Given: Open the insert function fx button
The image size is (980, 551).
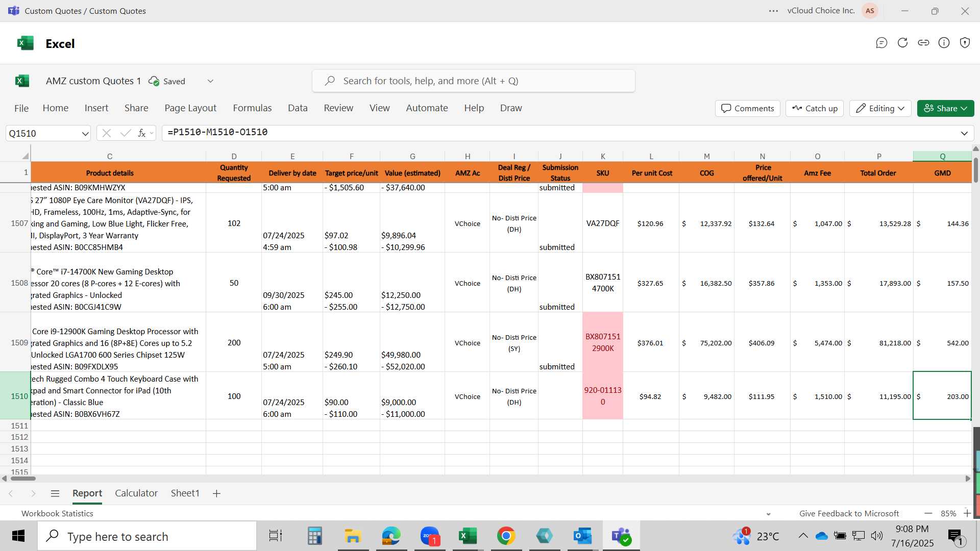Looking at the screenshot, I should [142, 133].
